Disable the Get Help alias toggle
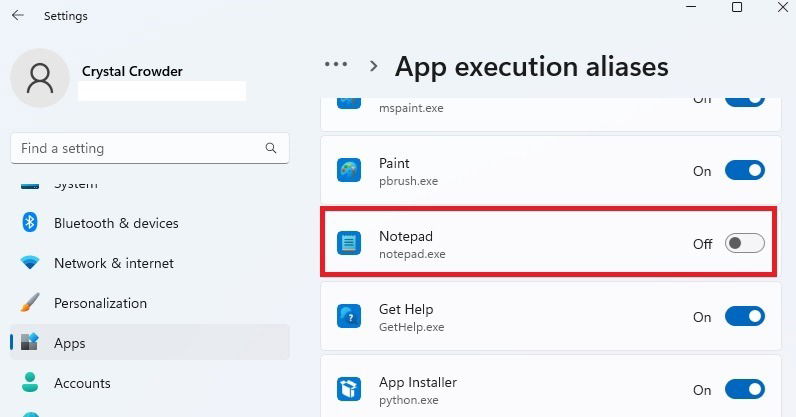This screenshot has width=796, height=417. 745,316
